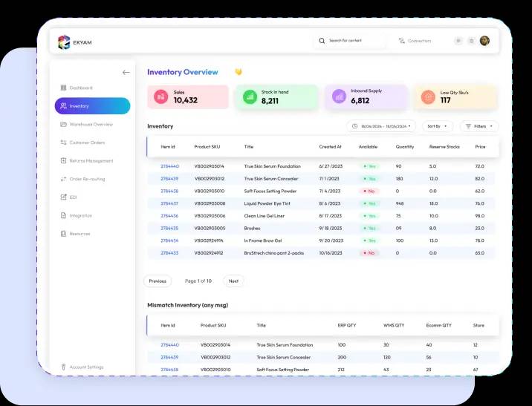Viewport: 532px width, 406px height.
Task: Open item link 2784440 in Inventory table
Action: [169, 166]
